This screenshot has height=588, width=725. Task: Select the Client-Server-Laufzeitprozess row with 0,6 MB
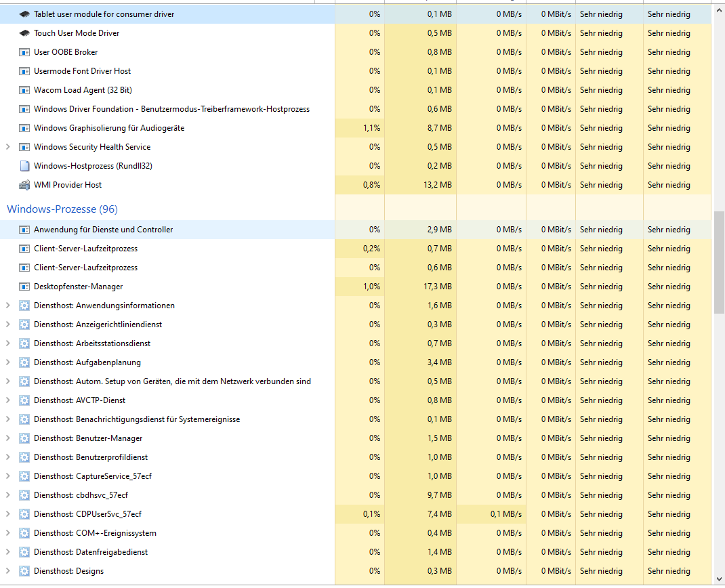pyautogui.click(x=356, y=268)
